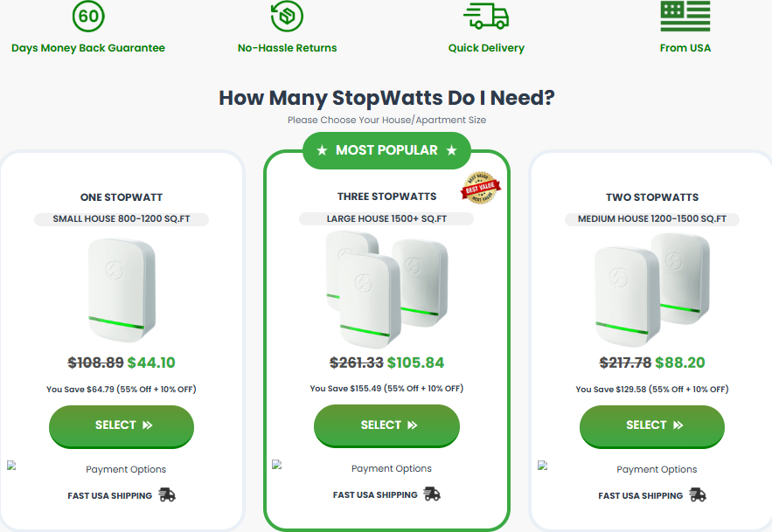Click shipping truck icon under Three StopWatts
Image resolution: width=772 pixels, height=532 pixels.
point(432,494)
